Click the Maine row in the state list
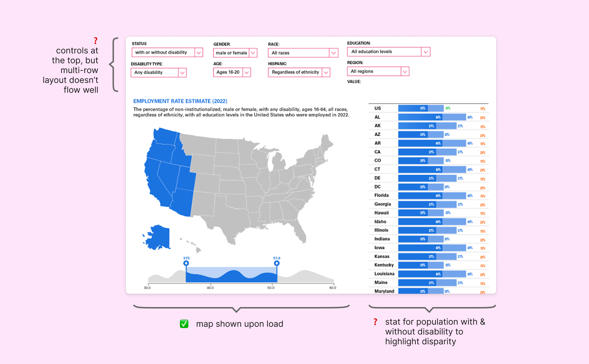The image size is (589, 364). [x=381, y=282]
